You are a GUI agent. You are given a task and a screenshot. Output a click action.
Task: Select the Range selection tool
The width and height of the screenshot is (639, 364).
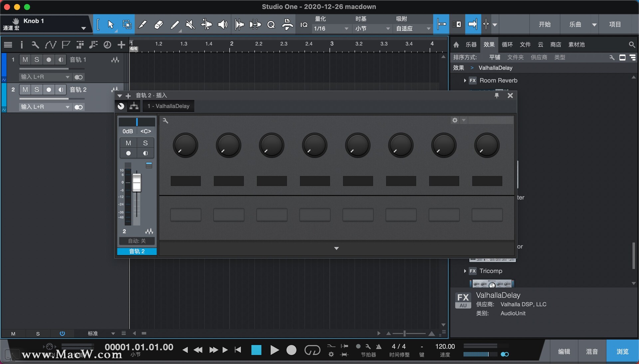(127, 24)
